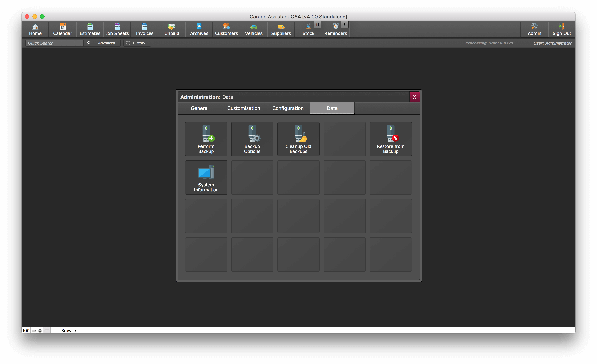
Task: Open the search History button
Action: pos(137,43)
